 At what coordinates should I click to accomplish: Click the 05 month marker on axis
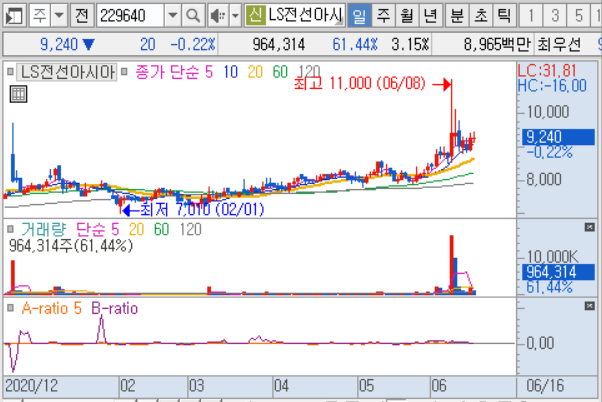367,385
